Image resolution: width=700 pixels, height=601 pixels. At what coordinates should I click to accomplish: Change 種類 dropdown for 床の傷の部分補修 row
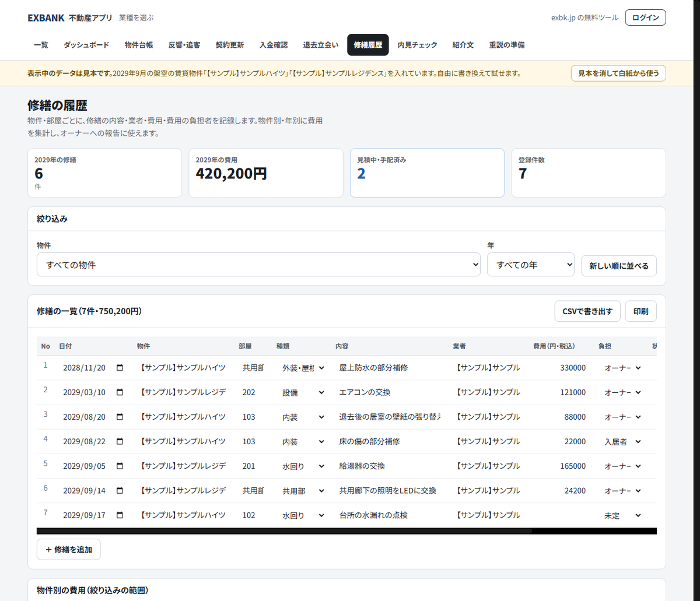point(303,441)
